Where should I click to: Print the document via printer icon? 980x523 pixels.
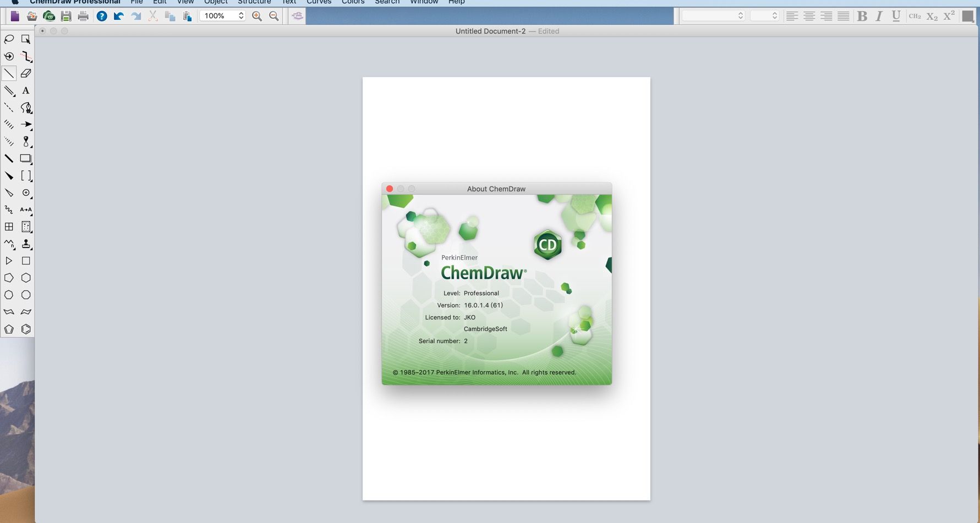tap(83, 16)
